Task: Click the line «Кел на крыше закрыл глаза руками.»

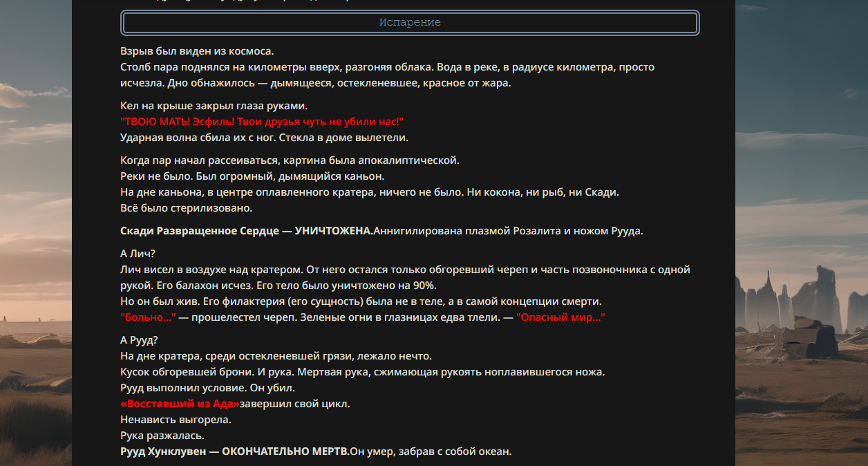Action: [214, 106]
